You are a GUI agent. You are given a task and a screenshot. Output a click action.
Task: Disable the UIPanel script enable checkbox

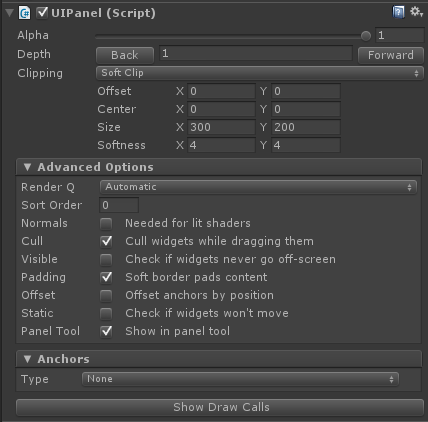42,13
